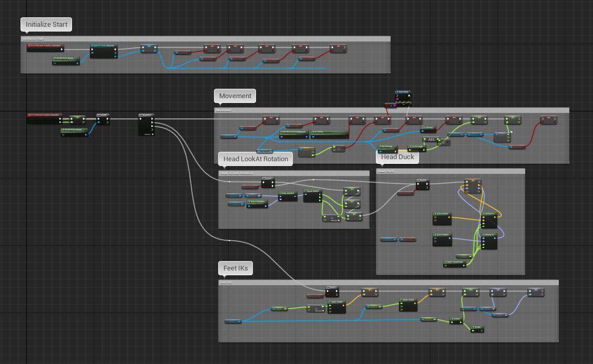Select the Make Literal Float node in Head Duck
593x364 pixels.
tap(455, 262)
